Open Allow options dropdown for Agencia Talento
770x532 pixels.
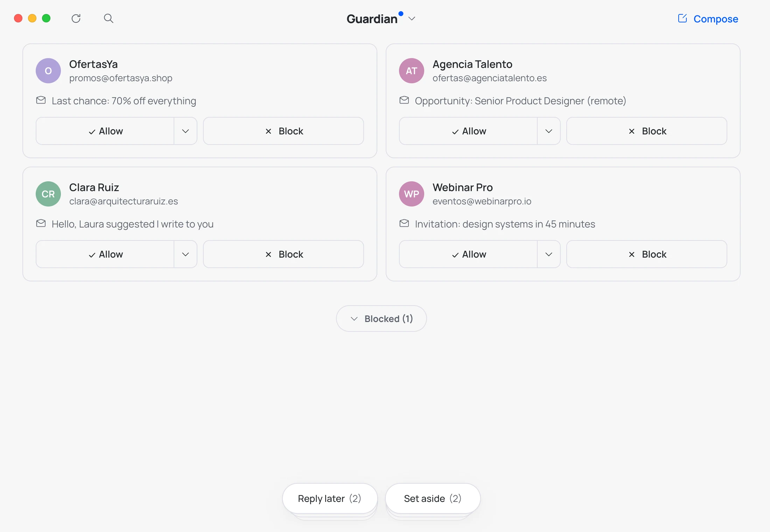pos(549,131)
